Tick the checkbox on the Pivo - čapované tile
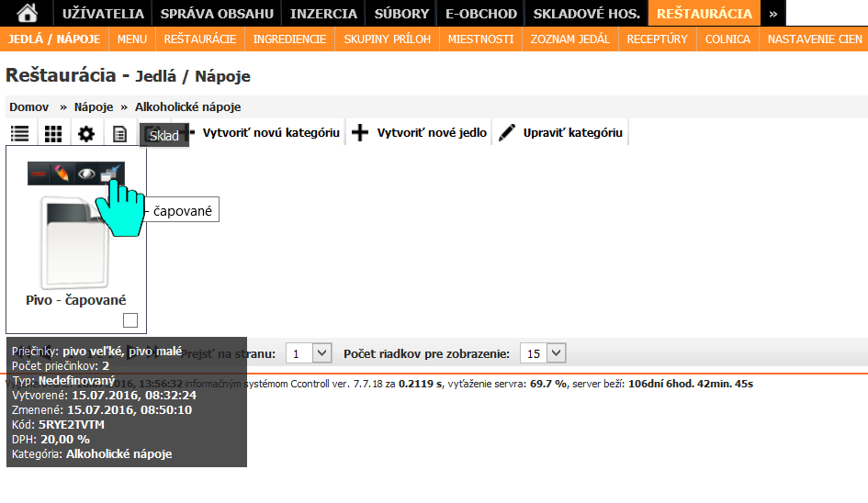Viewport: 868px width, 503px height. point(130,320)
